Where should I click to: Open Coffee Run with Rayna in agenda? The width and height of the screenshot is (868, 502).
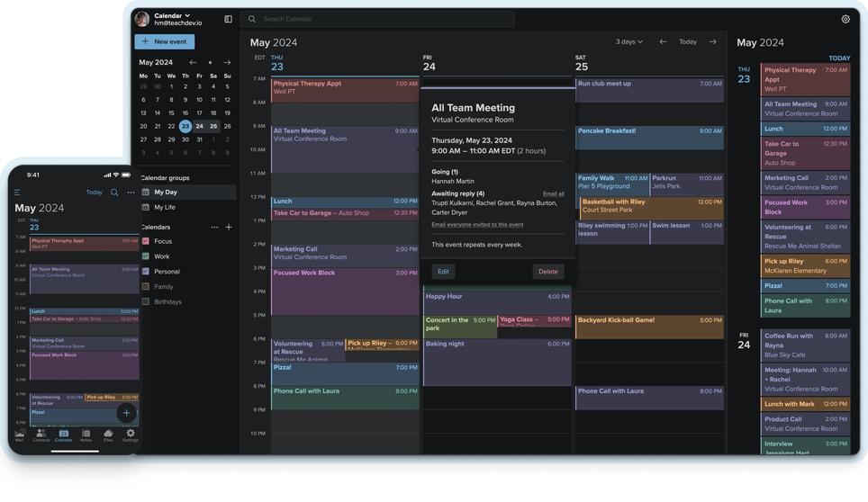pyautogui.click(x=806, y=345)
